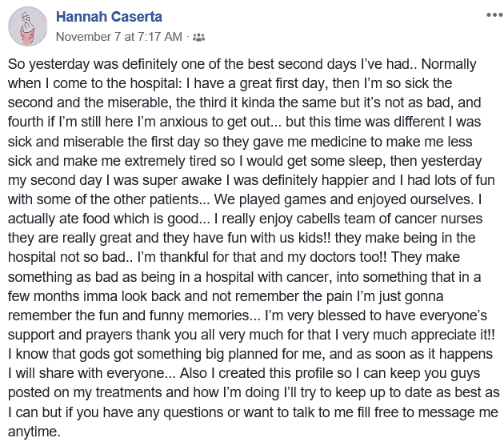The image size is (504, 446).
Task: Click the friends audience privacy icon
Action: pos(199,37)
